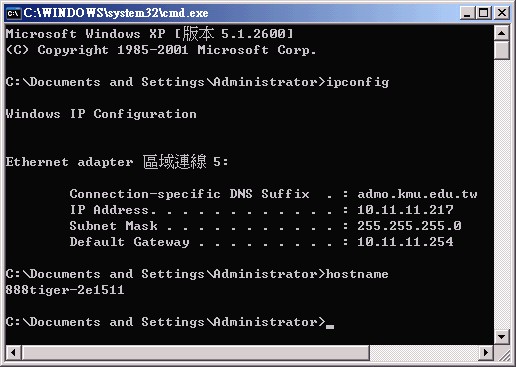
Task: Click the horizontal scrollbar left arrow
Action: [13, 352]
